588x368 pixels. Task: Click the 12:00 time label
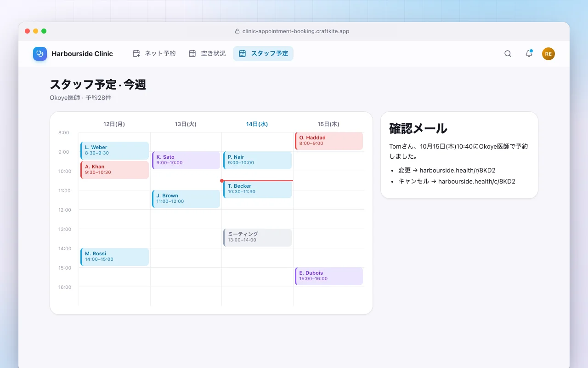click(x=65, y=210)
